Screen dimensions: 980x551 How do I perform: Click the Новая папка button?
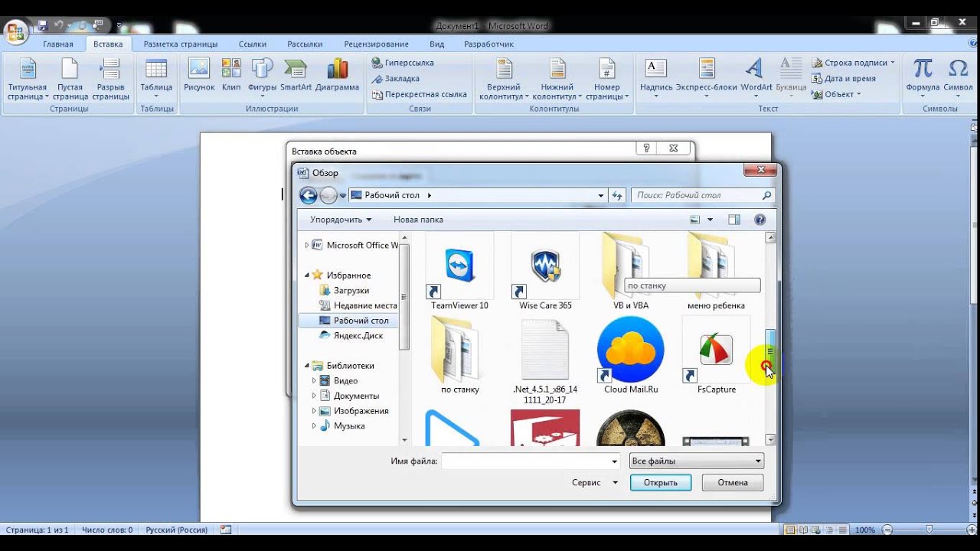click(418, 220)
